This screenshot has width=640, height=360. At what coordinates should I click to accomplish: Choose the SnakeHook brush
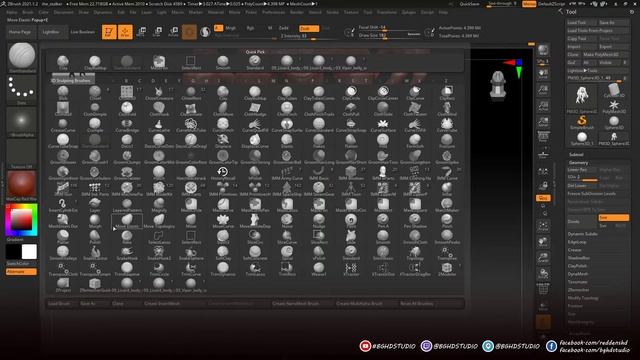pyautogui.click(x=127, y=253)
